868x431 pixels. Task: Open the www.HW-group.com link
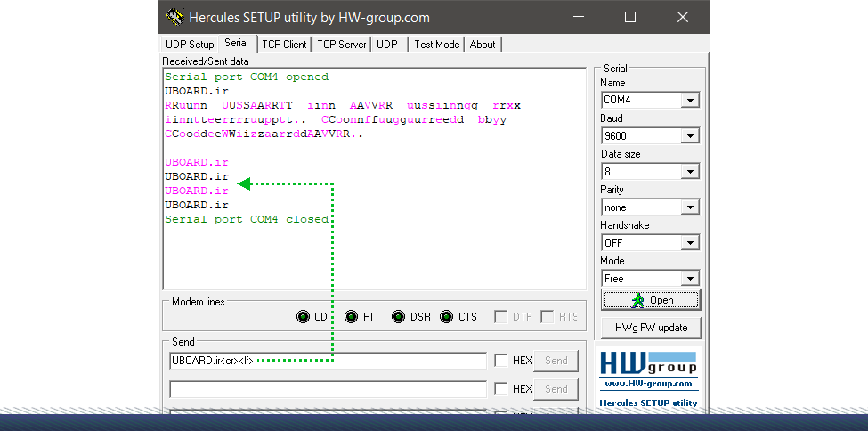tap(649, 384)
